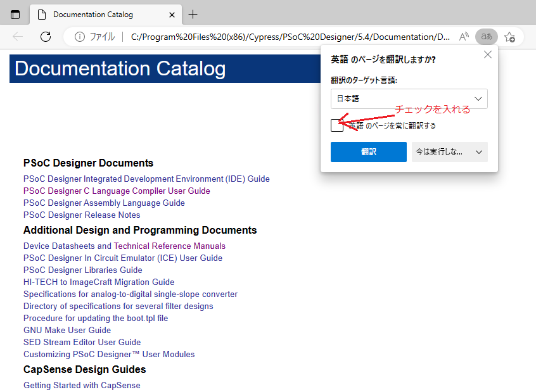Close the translation popup
The width and height of the screenshot is (536, 392).
click(x=488, y=54)
